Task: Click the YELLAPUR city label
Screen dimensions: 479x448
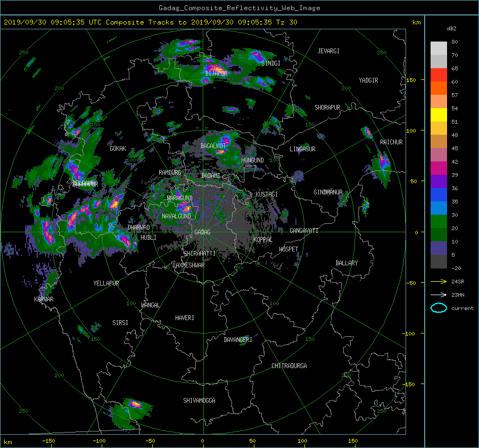Action: (x=106, y=283)
